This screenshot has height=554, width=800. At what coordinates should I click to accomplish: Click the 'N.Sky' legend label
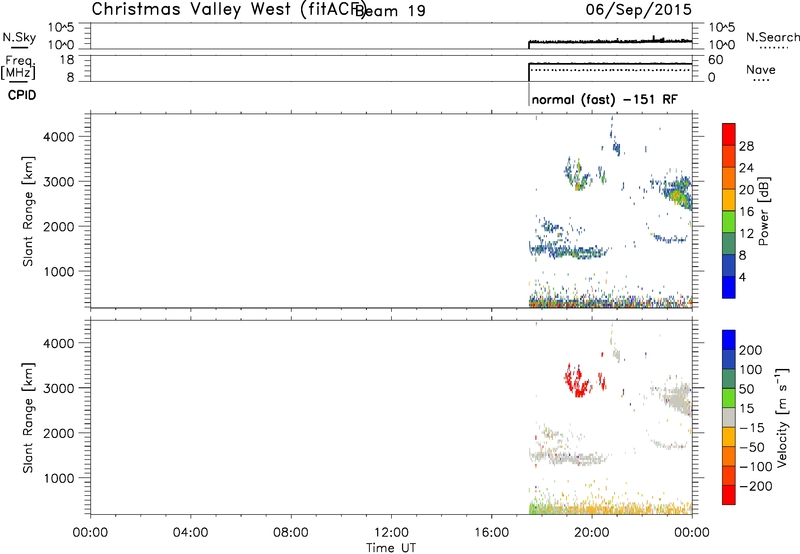coord(19,37)
